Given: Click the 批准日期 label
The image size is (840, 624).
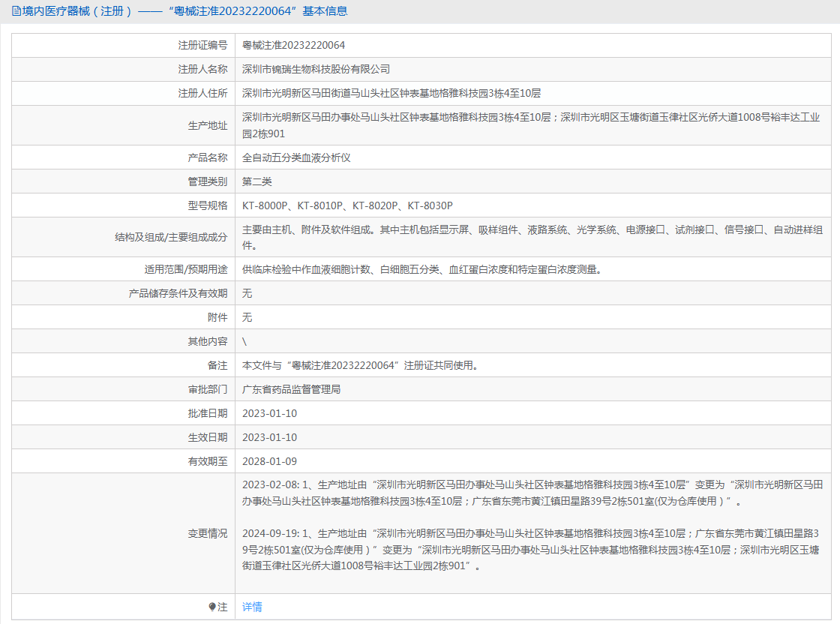Looking at the screenshot, I should click(x=207, y=413).
